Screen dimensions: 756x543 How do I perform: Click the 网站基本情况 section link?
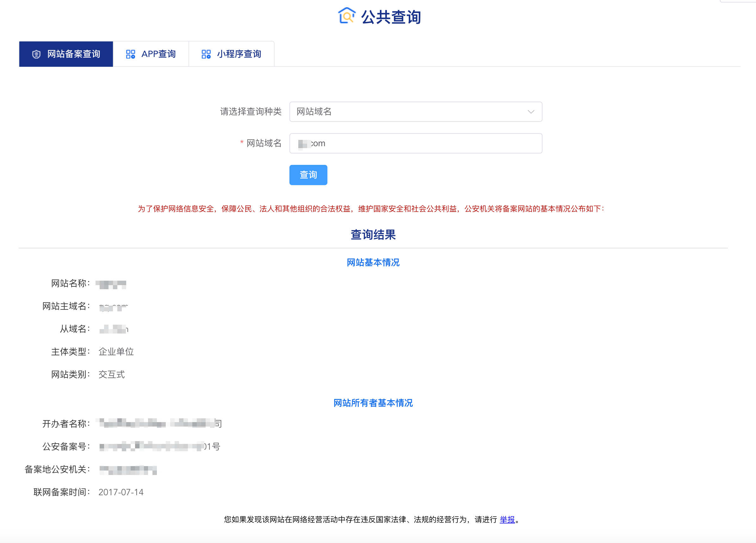click(373, 263)
